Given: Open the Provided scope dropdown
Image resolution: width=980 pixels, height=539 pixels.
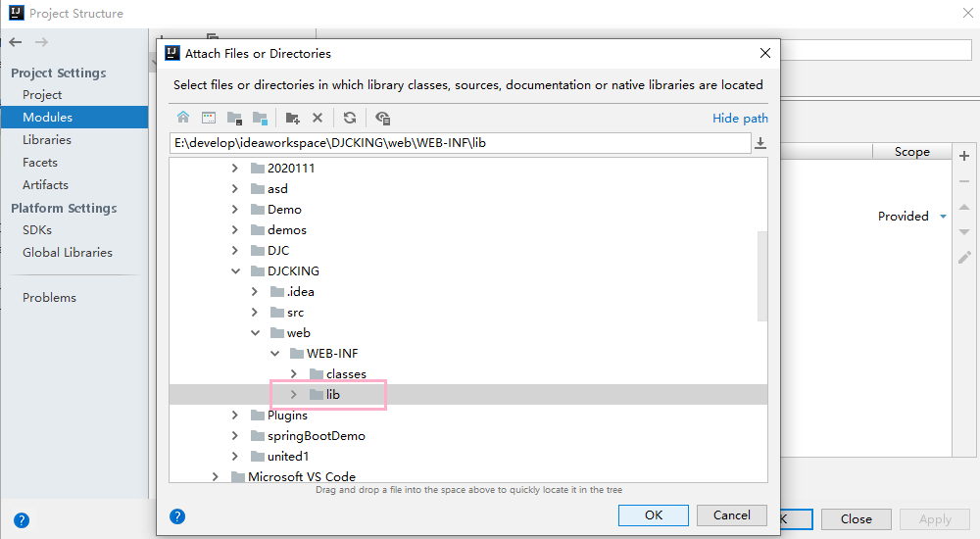Looking at the screenshot, I should (x=943, y=217).
